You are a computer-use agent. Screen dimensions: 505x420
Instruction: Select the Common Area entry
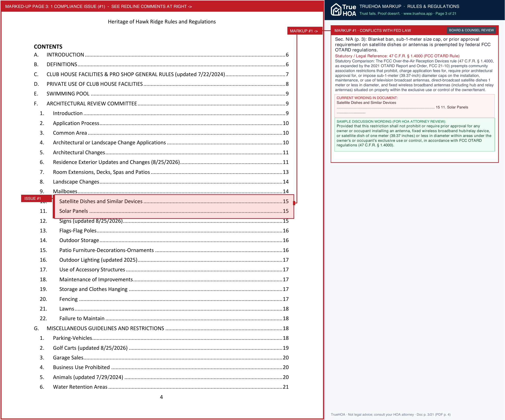[164, 133]
